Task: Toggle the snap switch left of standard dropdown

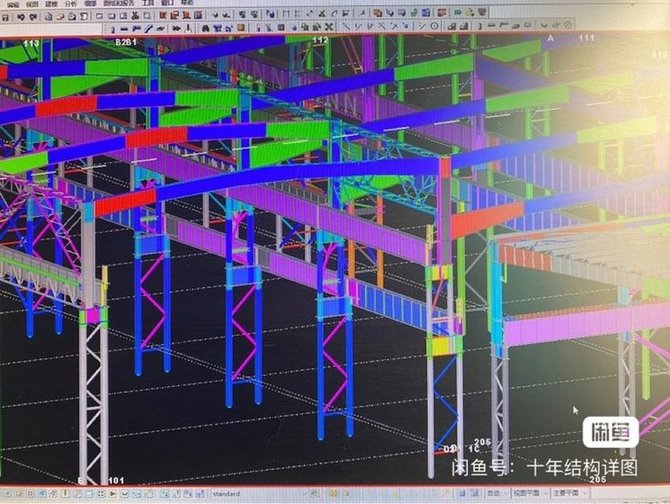Action: point(199,494)
